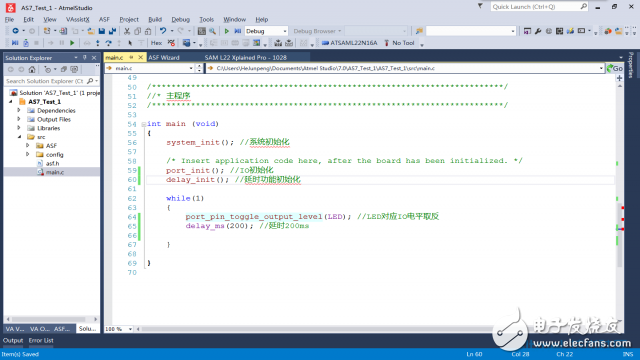
Task: Click the Paste icon in toolbar
Action: pos(148,31)
